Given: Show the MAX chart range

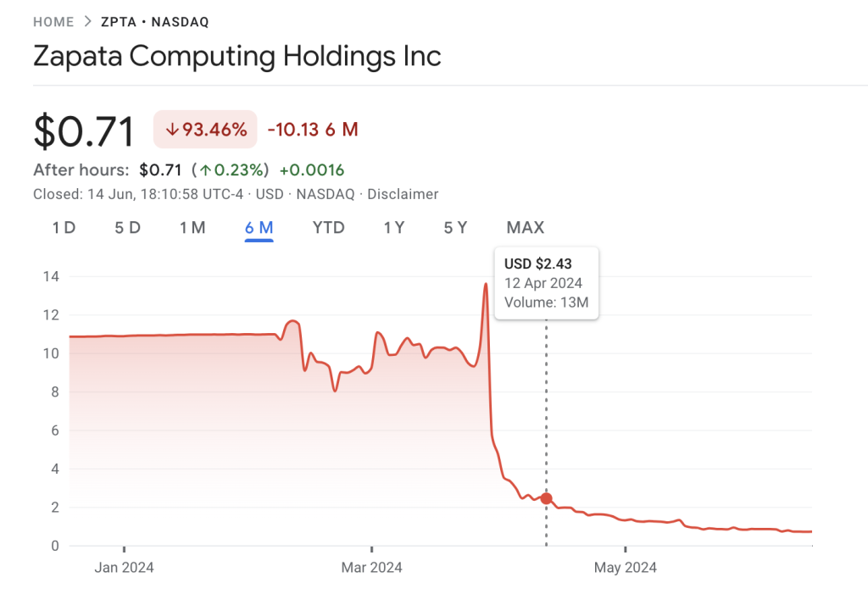Looking at the screenshot, I should point(525,227).
